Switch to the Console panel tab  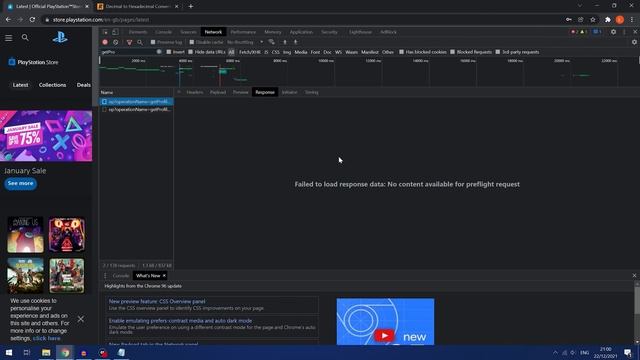[163, 32]
